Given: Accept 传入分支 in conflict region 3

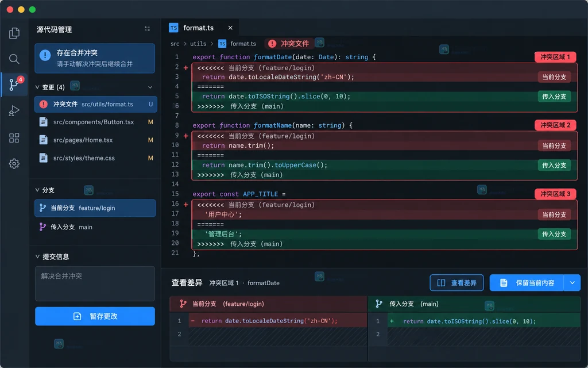Looking at the screenshot, I should pyautogui.click(x=554, y=234).
